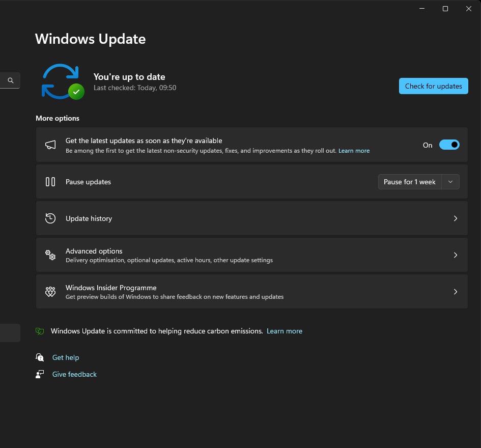The width and height of the screenshot is (481, 448).
Task: Open the Windows Insider Programme row
Action: (x=252, y=292)
